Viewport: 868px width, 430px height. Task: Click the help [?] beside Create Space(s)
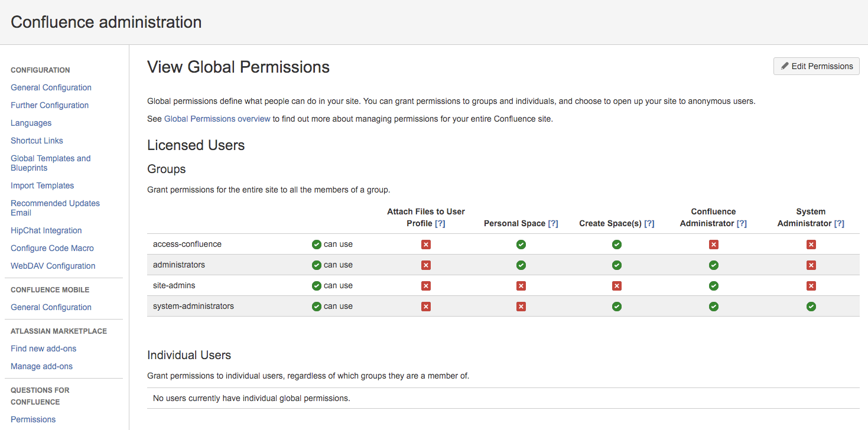click(x=649, y=223)
